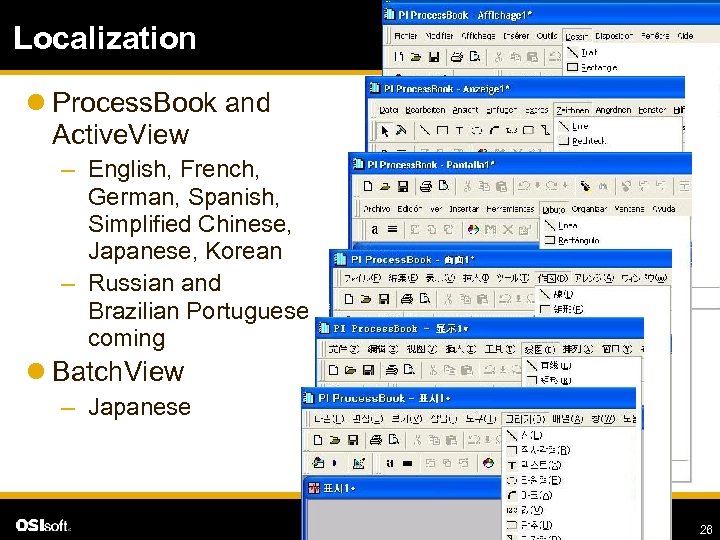720x540 pixels.
Task: Click Open folder icon in the Chinese window toolbar
Action: [x=350, y=370]
